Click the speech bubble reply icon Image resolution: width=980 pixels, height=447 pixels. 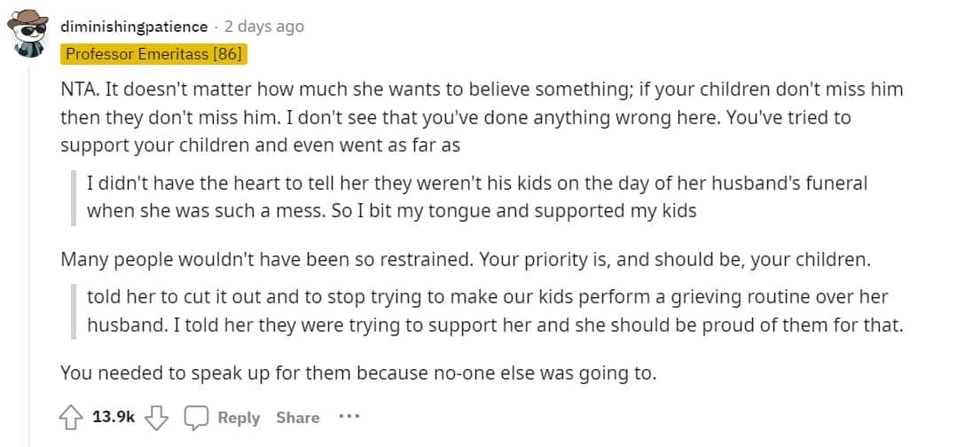click(x=195, y=417)
